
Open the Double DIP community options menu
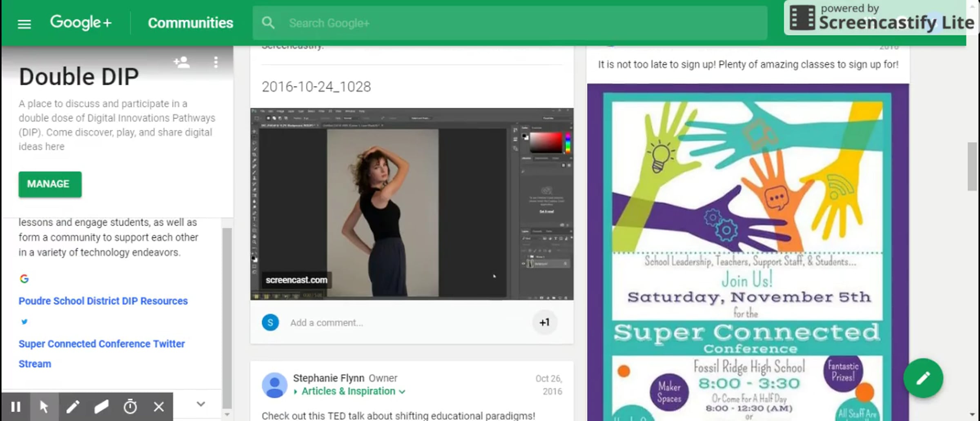pyautogui.click(x=216, y=62)
